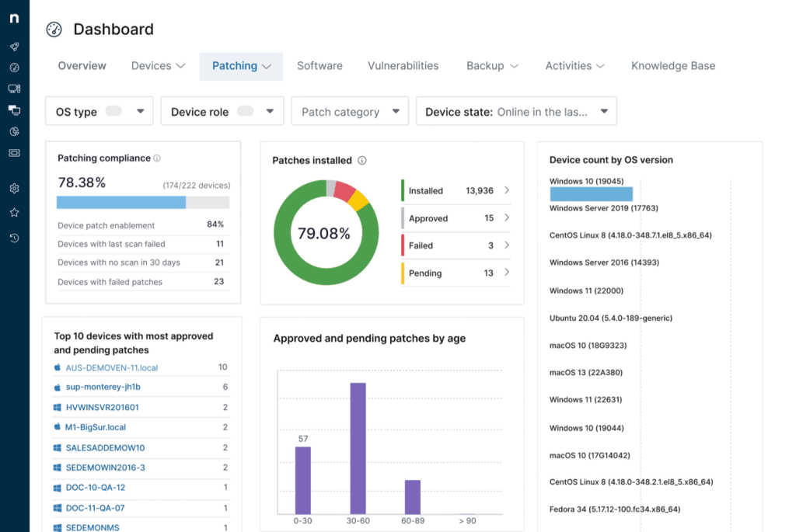The height and width of the screenshot is (532, 796).
Task: Expand the Patch category dropdown
Action: (350, 111)
